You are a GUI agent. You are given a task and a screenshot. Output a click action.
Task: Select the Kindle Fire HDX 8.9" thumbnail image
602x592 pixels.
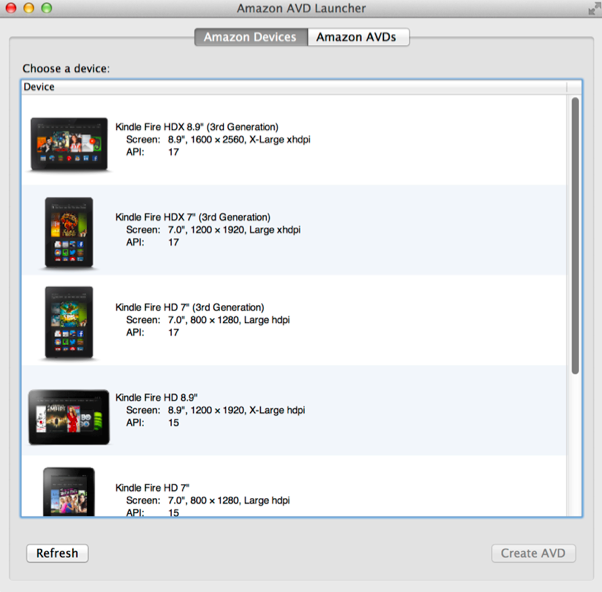[69, 144]
